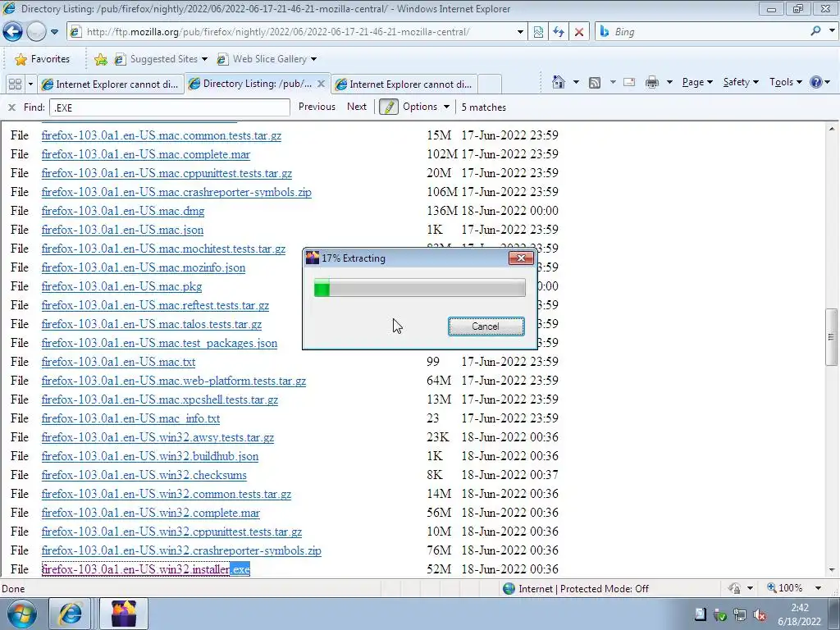Close the 17% Extracting dialog
The image size is (840, 630).
point(521,258)
